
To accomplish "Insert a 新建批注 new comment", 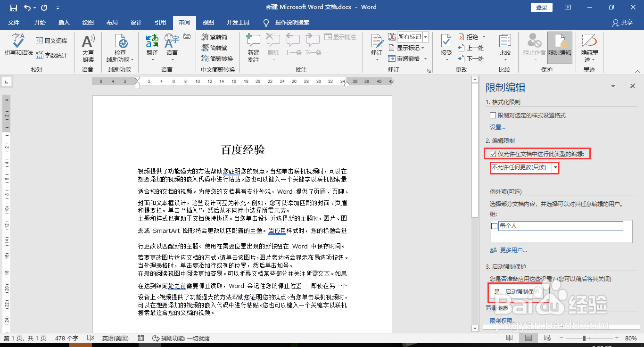I will pos(253,48).
